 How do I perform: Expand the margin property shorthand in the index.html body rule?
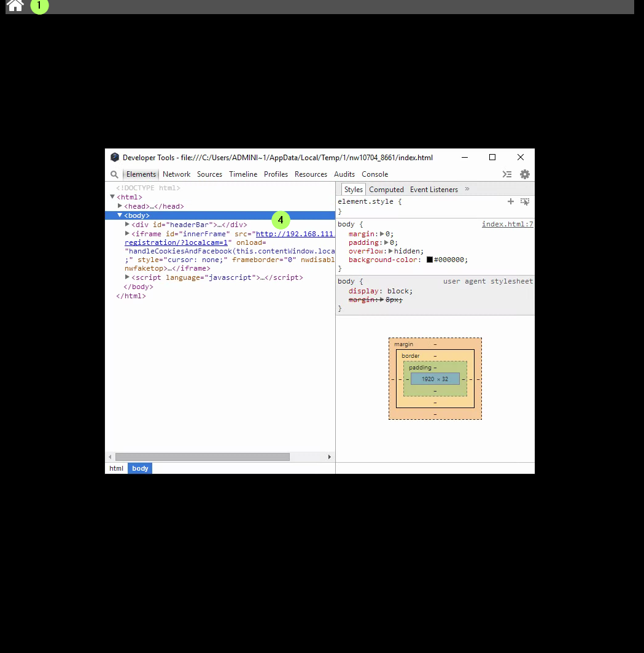pos(382,234)
